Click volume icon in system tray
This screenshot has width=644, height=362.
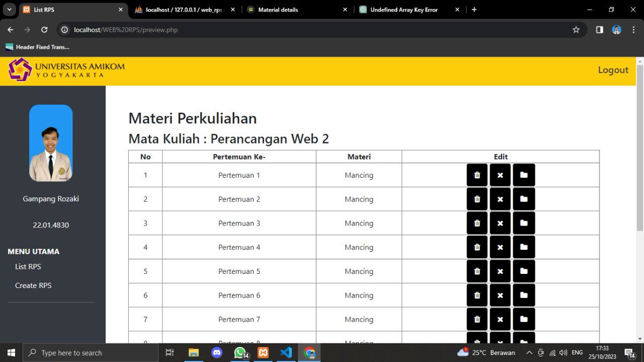click(x=563, y=352)
